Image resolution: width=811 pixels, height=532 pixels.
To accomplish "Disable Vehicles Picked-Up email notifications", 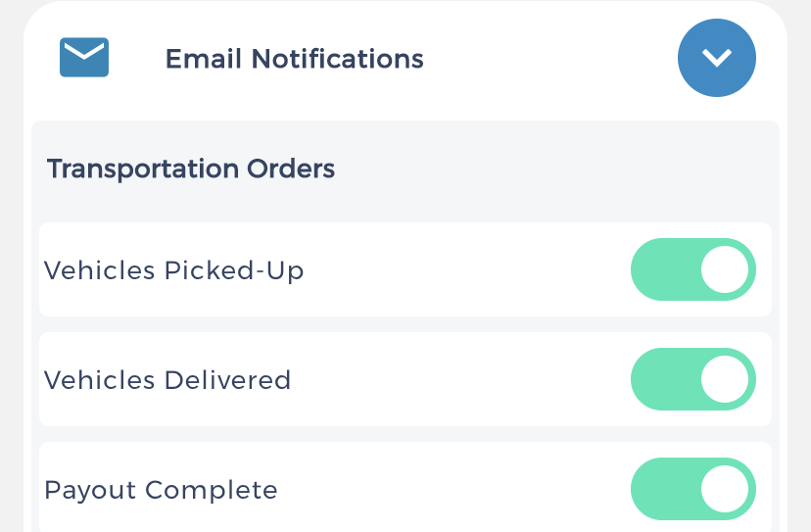I will coord(693,269).
